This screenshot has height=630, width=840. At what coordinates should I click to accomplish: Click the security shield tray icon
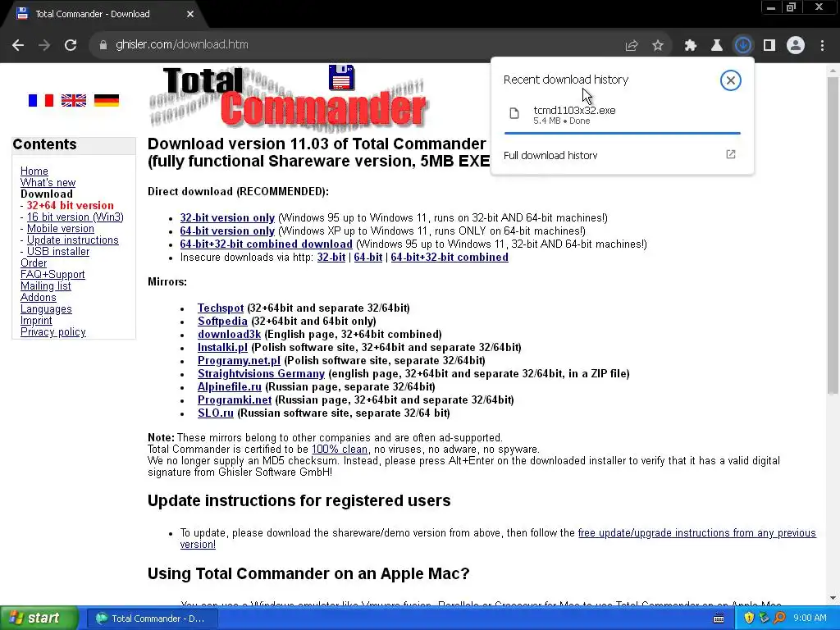point(749,619)
